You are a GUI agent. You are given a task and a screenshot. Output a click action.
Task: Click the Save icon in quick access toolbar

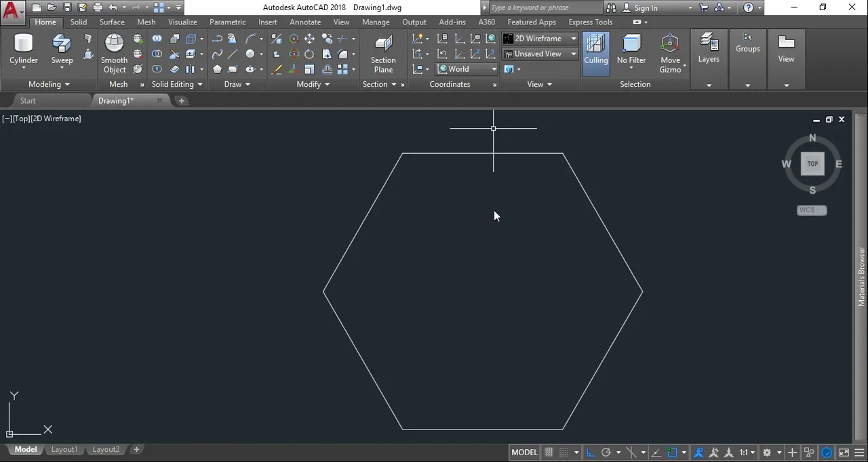(67, 7)
